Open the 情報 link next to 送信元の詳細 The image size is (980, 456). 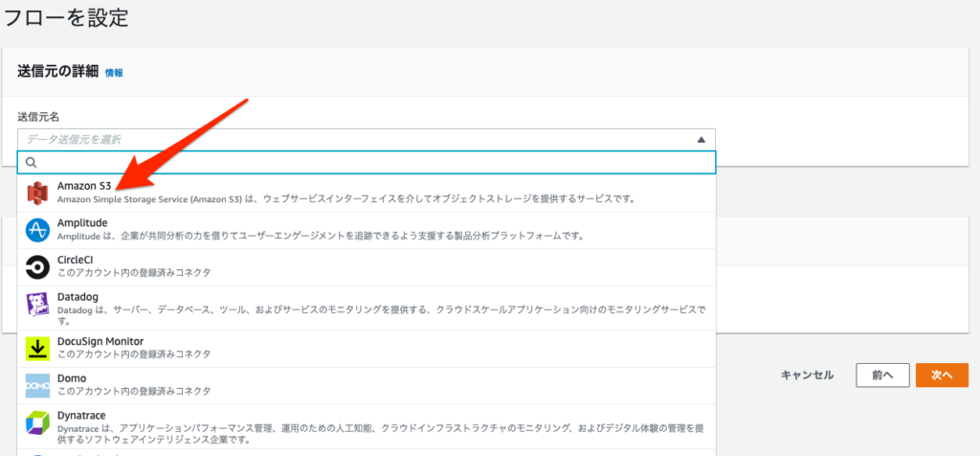click(114, 73)
